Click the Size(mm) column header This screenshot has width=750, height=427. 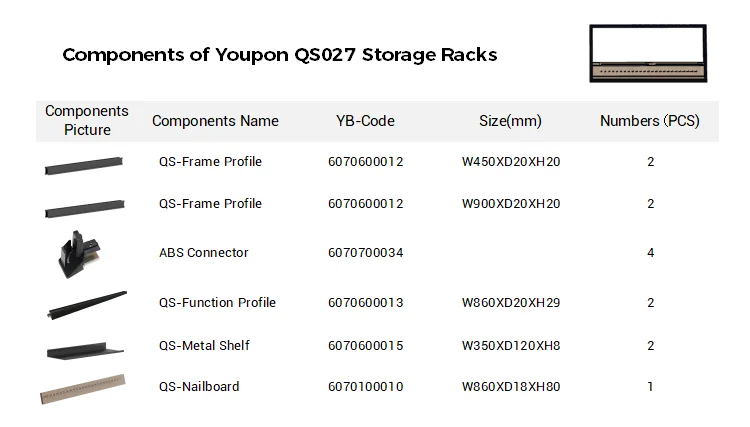(510, 121)
